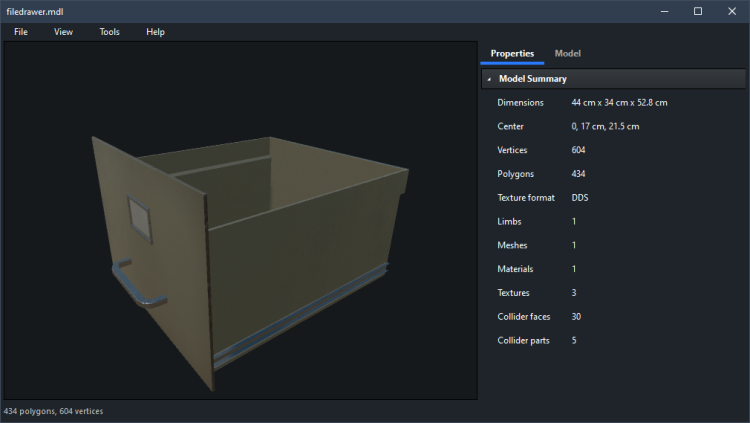Open the Tools menu
This screenshot has height=423, width=750.
point(109,32)
